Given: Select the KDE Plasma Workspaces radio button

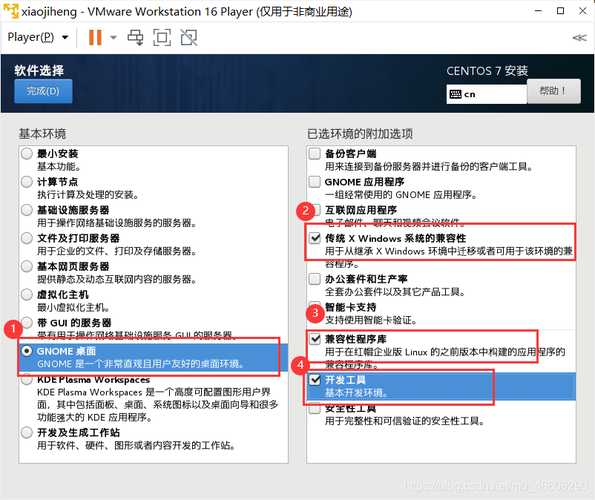Looking at the screenshot, I should (27, 379).
